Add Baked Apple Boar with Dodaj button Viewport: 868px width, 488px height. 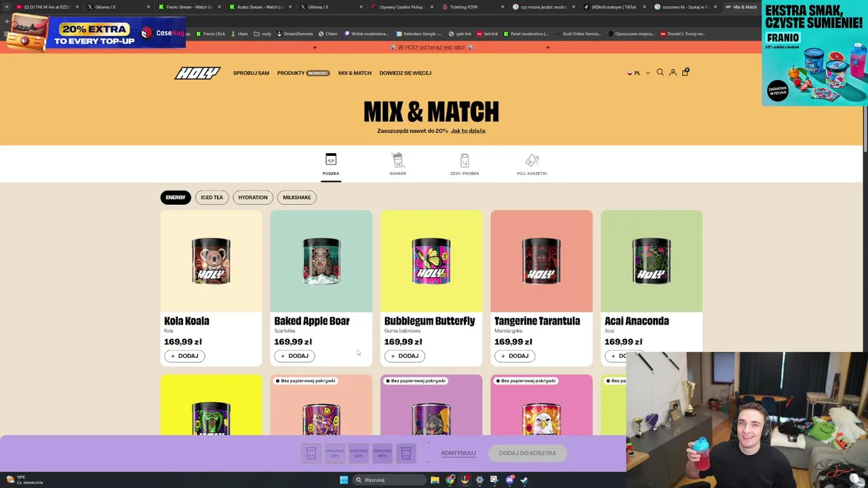point(294,356)
